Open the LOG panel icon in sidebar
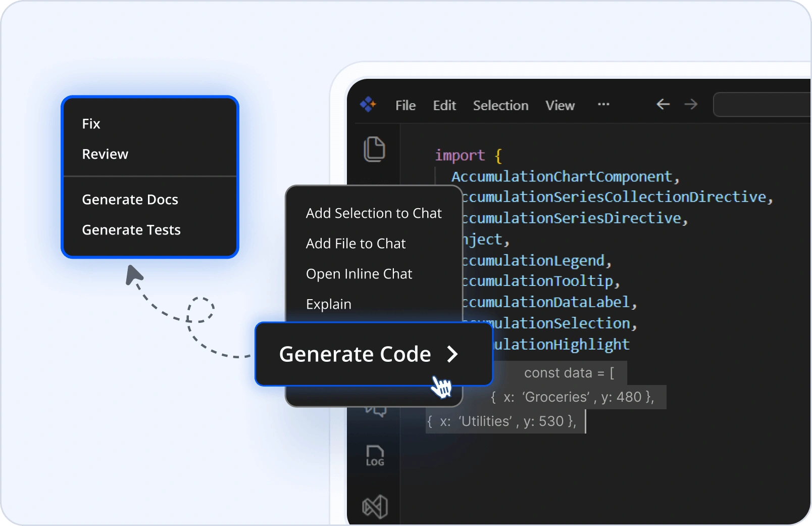 (375, 456)
